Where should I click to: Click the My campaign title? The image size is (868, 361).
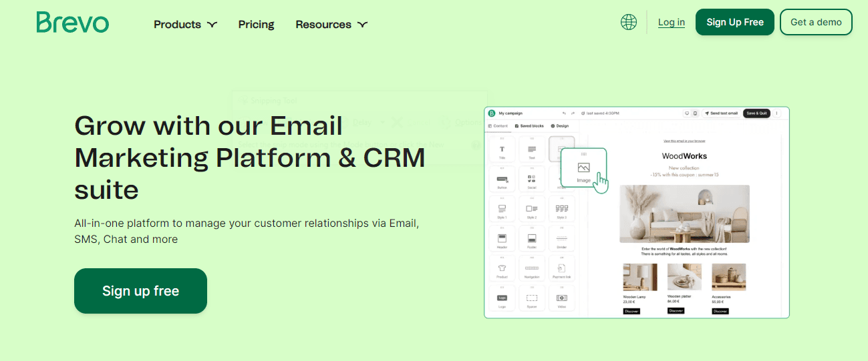[511, 113]
